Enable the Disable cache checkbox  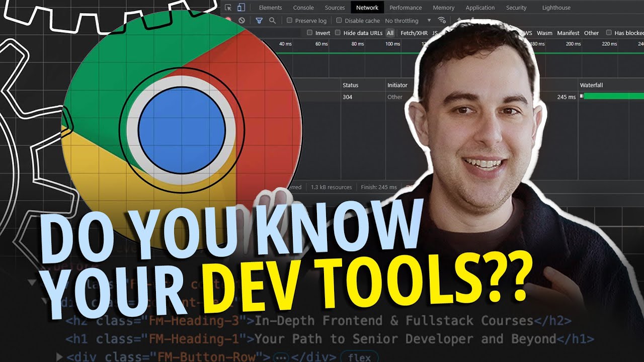[x=339, y=21]
